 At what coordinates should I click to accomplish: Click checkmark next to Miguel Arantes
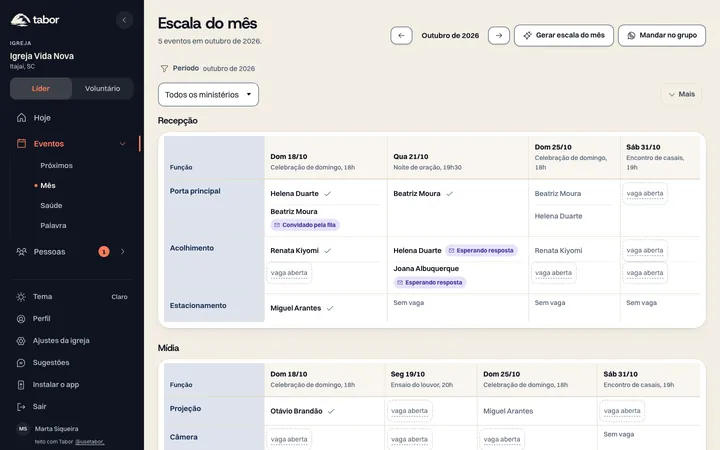330,308
